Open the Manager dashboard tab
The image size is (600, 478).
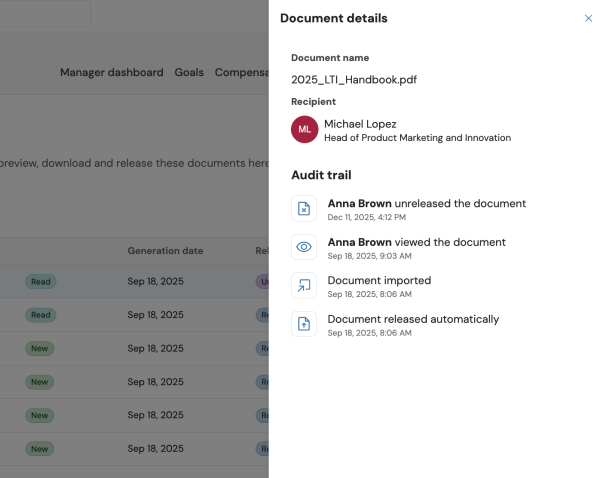click(111, 73)
